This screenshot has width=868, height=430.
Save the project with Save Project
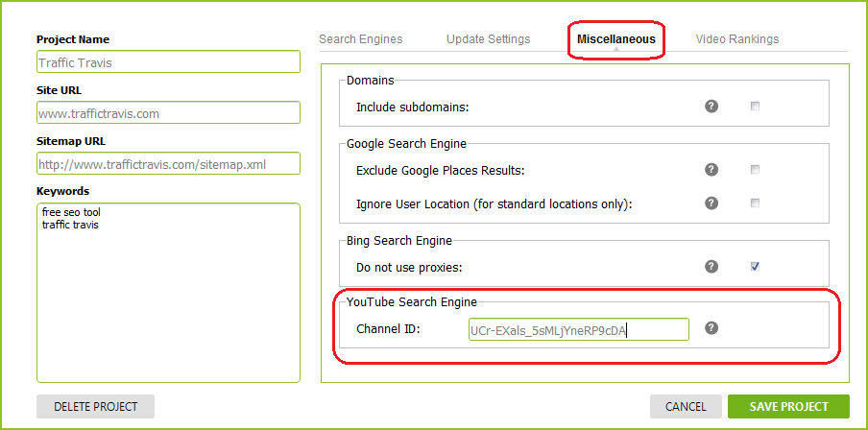coord(789,407)
